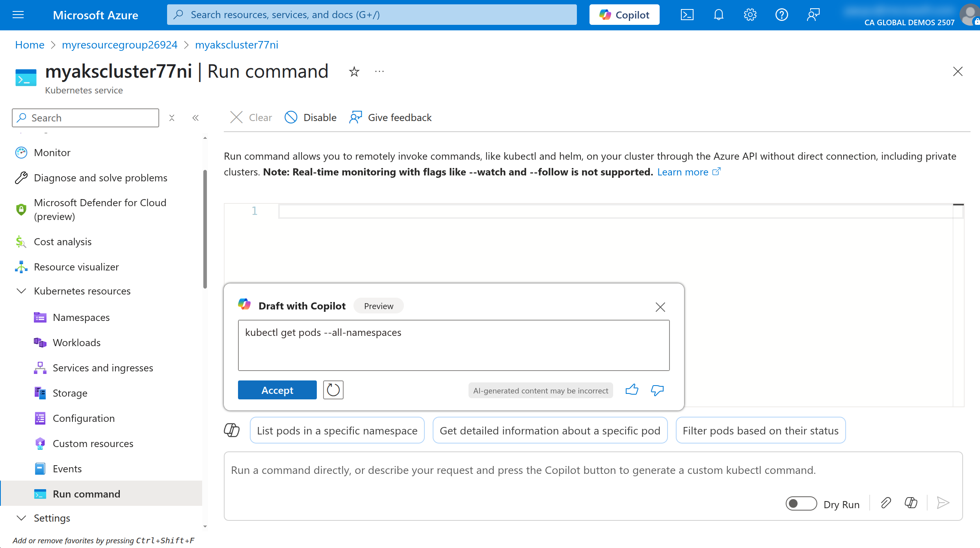Attach a file with the paperclip icon

click(886, 503)
